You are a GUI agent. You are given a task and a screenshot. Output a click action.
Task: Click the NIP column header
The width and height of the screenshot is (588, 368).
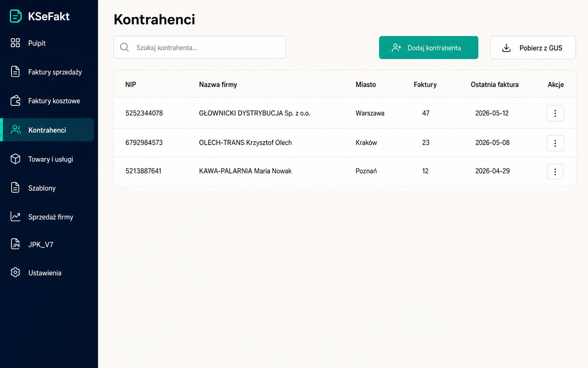[x=131, y=85]
